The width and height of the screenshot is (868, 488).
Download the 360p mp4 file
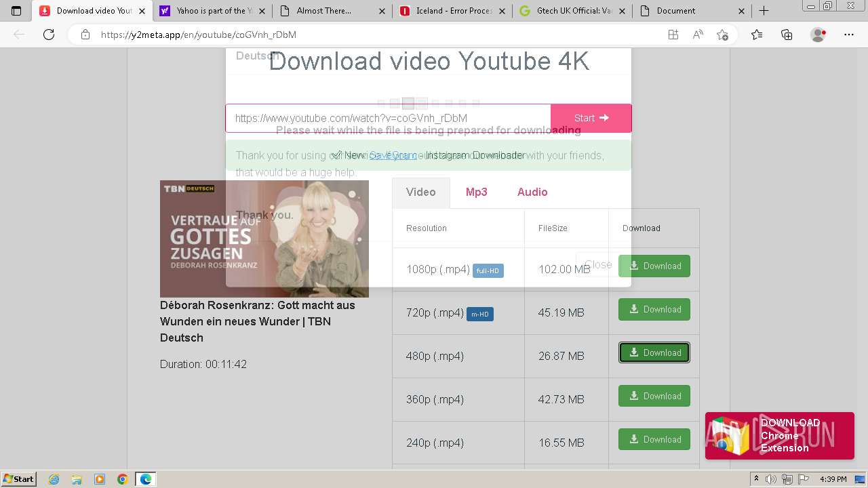click(654, 396)
